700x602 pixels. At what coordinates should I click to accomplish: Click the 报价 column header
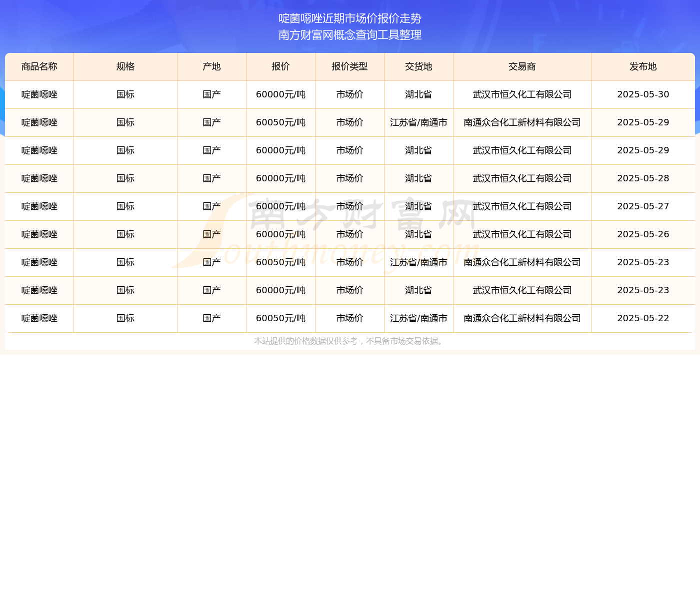[x=280, y=67]
